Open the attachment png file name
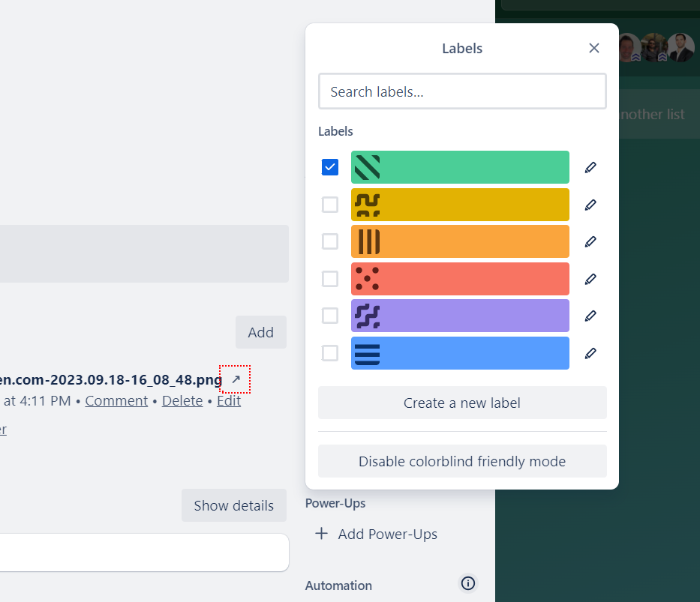Screen dimensions: 700x602 [x=110, y=379]
